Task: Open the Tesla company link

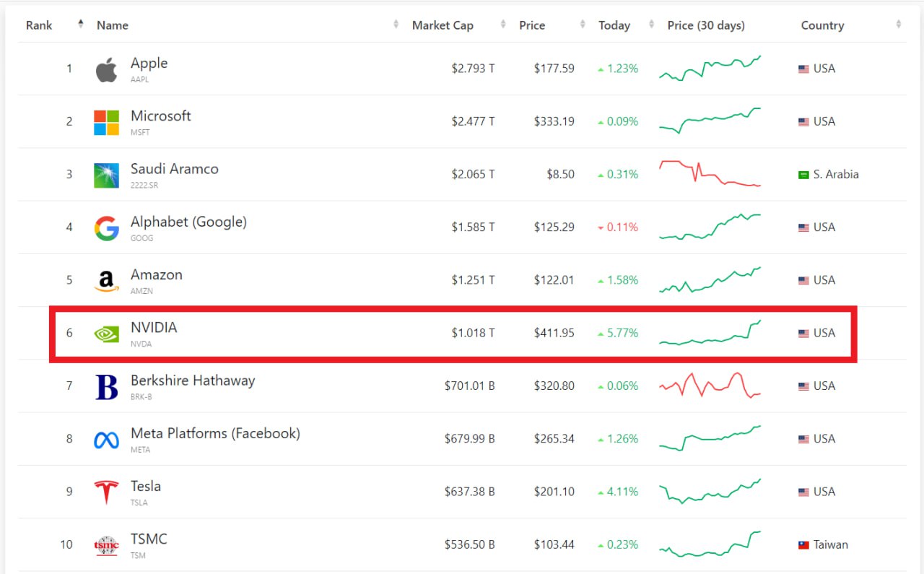Action: (x=146, y=486)
